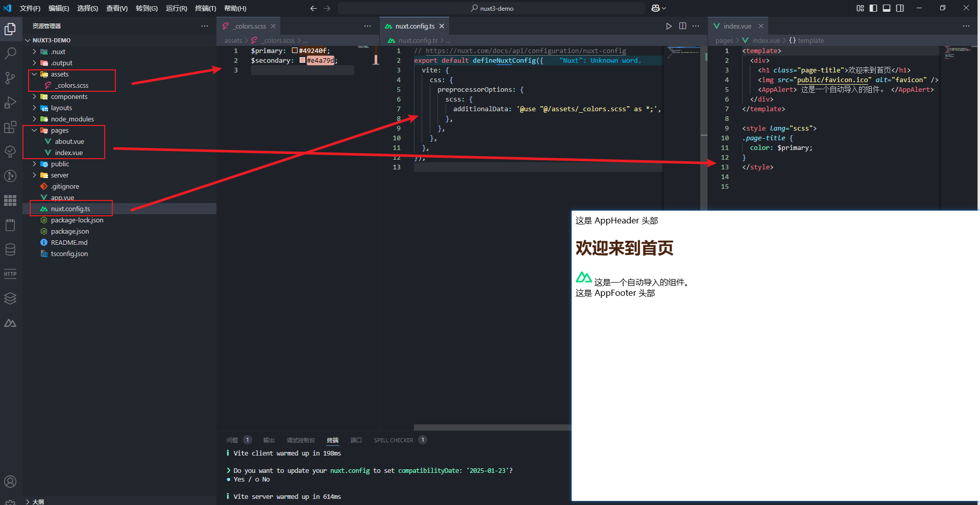Open package.json in the file tree
Image resolution: width=980 pixels, height=505 pixels.
click(x=70, y=231)
